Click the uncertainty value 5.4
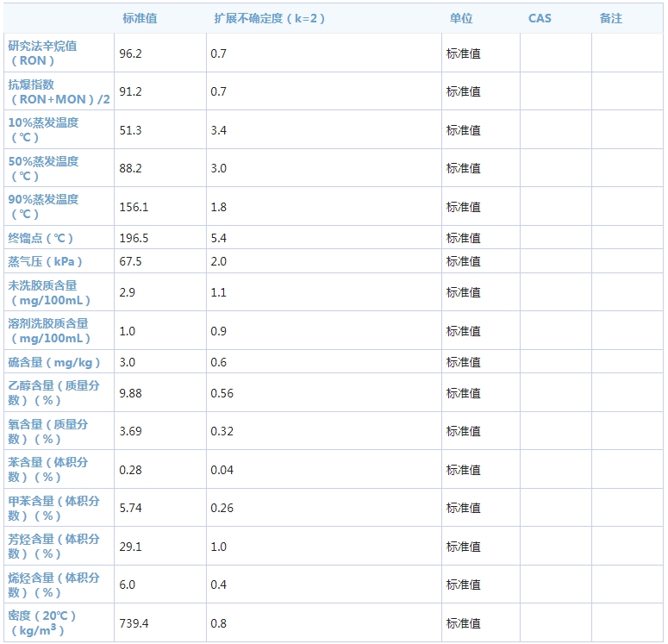The image size is (668, 644). (219, 238)
